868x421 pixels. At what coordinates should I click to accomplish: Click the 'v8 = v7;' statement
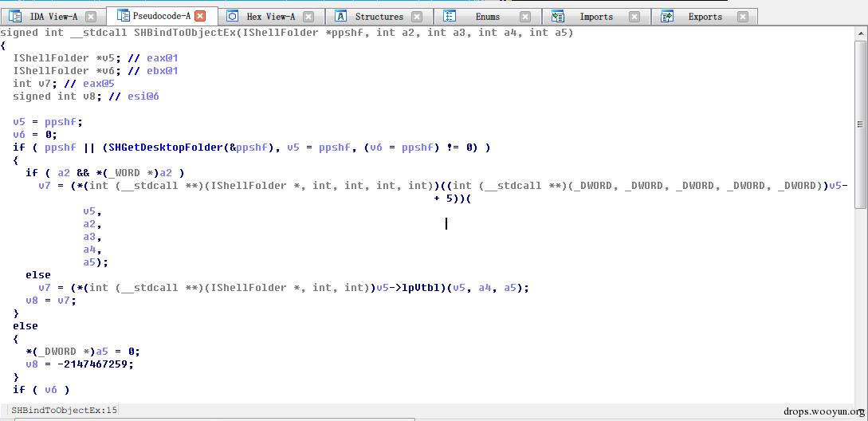coord(51,301)
